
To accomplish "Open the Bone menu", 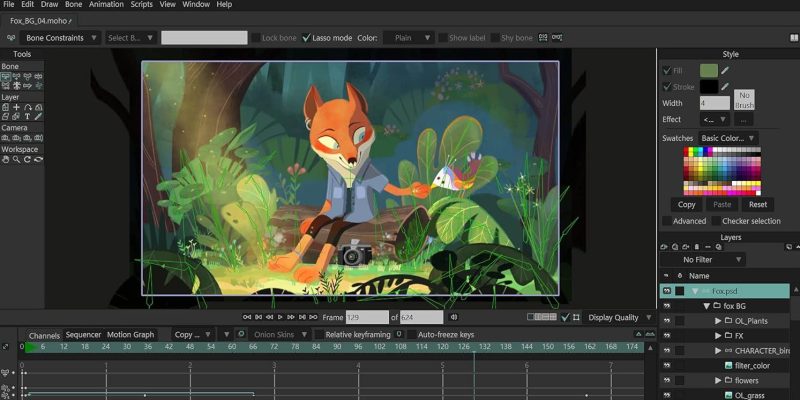I will point(73,4).
